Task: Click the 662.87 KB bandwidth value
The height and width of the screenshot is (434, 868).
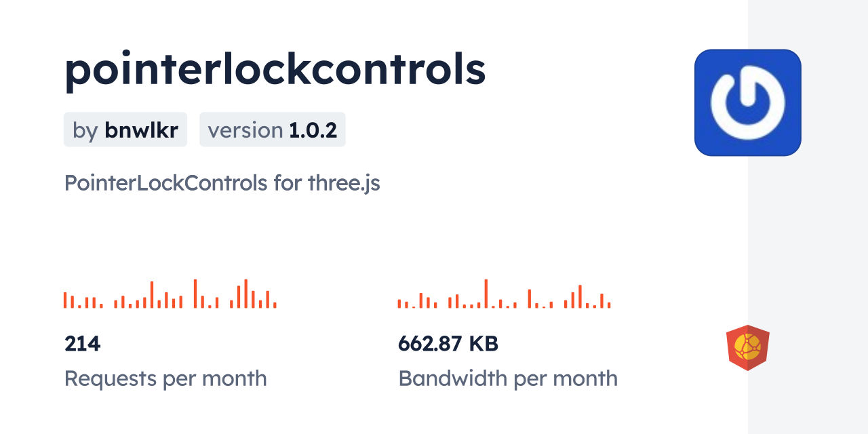Action: (x=448, y=344)
